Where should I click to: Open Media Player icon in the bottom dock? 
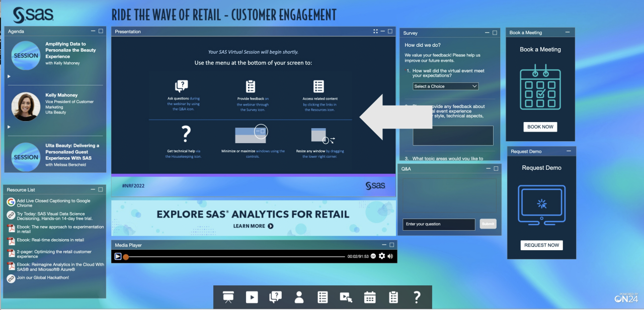point(252,297)
